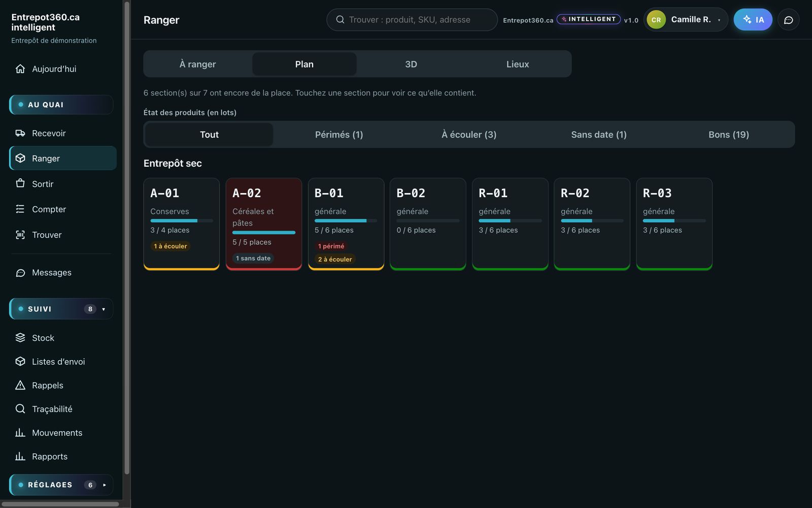Click the chart icon beside Mouvements

pyautogui.click(x=20, y=432)
